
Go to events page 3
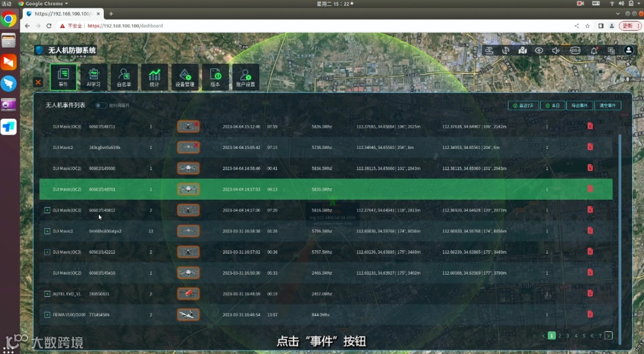pos(568,336)
